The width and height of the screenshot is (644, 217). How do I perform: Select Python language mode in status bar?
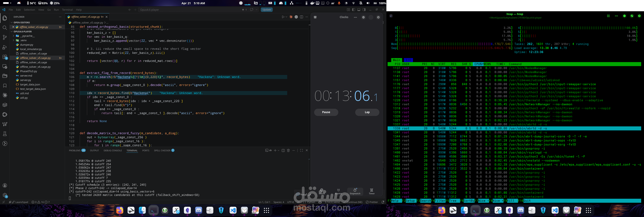click(311, 202)
